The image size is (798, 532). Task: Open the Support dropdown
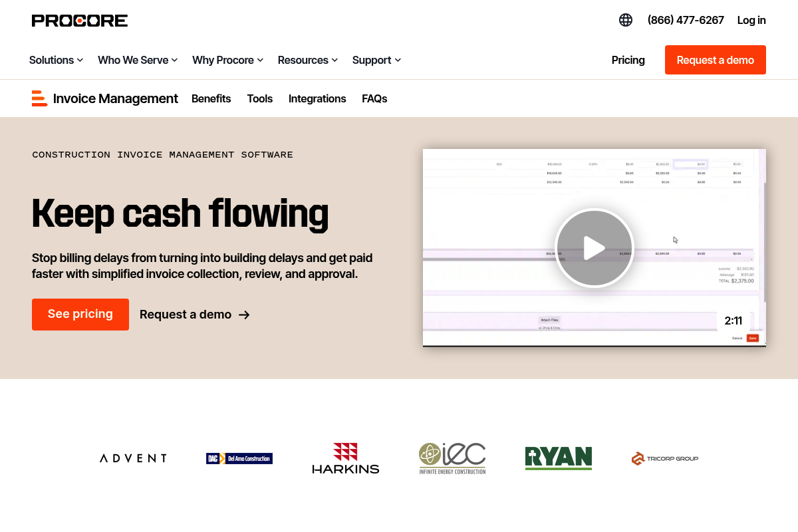376,60
